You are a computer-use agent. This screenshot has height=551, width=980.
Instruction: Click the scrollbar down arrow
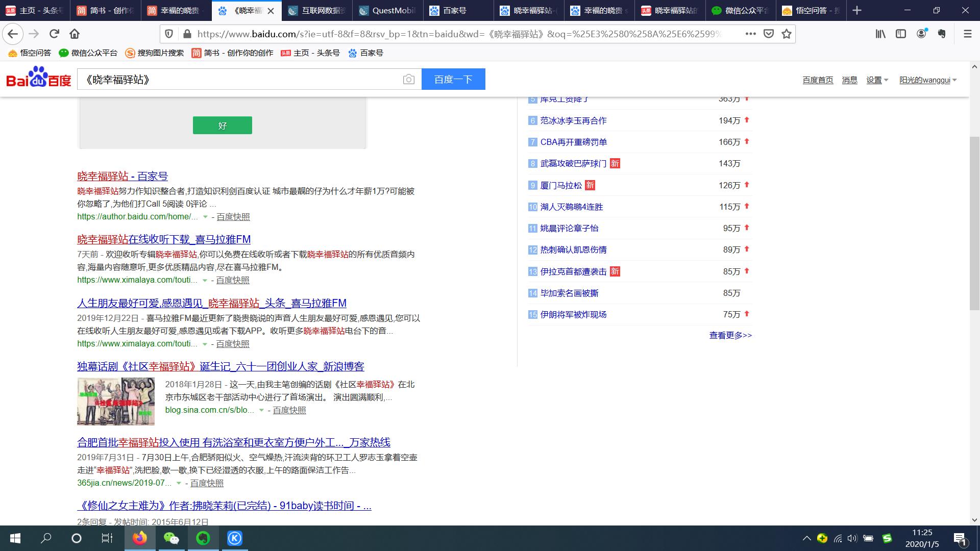pos(974,520)
